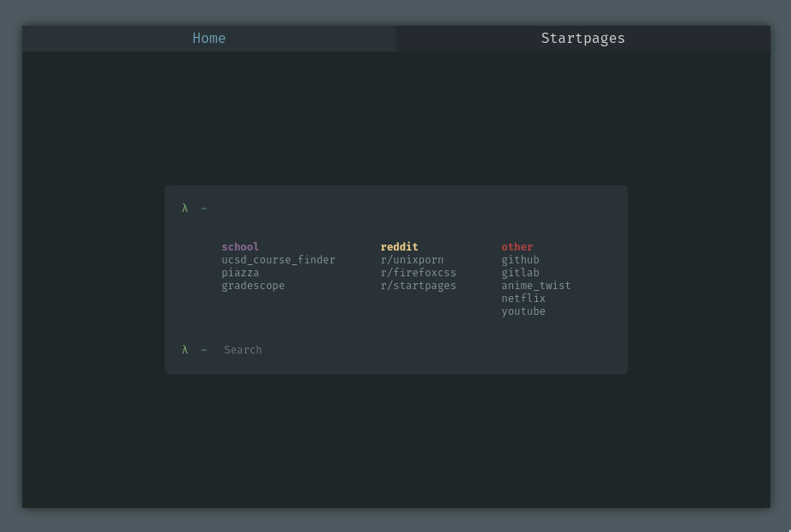
Task: Open the ucsd_course_finder link
Action: (x=278, y=260)
